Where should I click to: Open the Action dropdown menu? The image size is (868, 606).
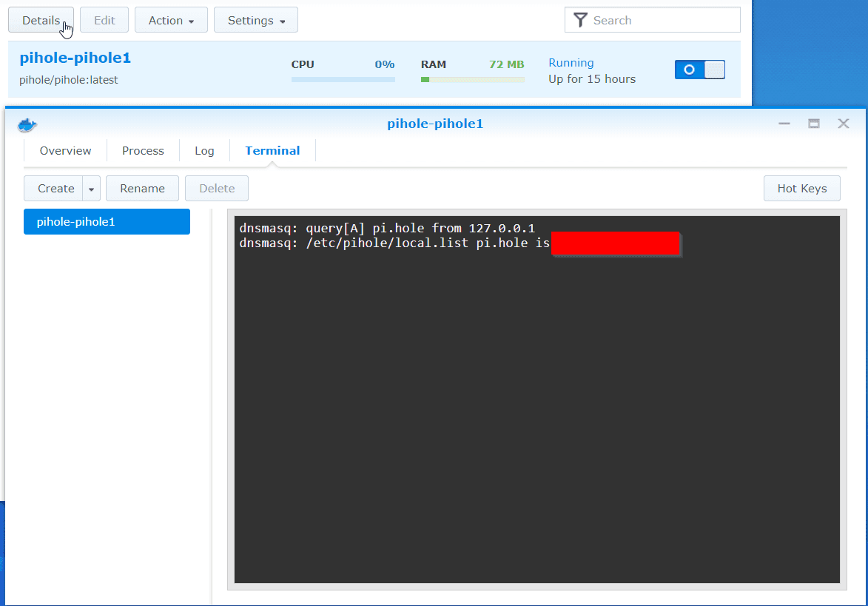(x=171, y=20)
